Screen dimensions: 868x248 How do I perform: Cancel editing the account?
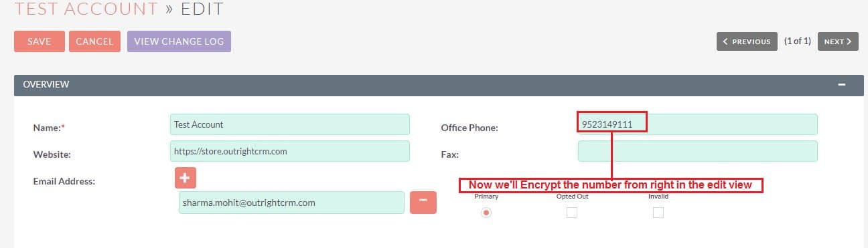tap(94, 41)
